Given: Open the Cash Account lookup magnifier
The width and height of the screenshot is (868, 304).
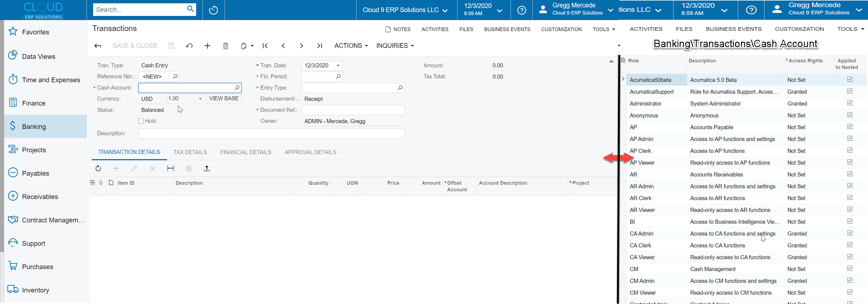Looking at the screenshot, I should (x=237, y=88).
